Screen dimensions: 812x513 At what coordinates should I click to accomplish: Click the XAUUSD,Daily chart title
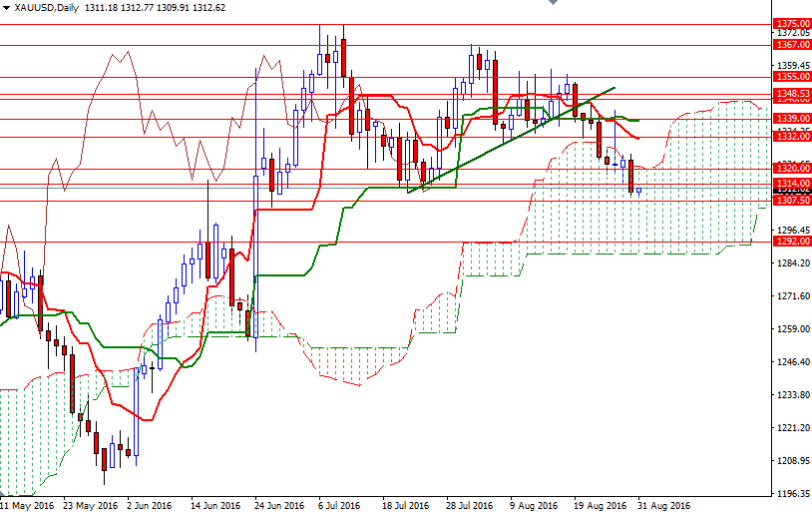47,8
